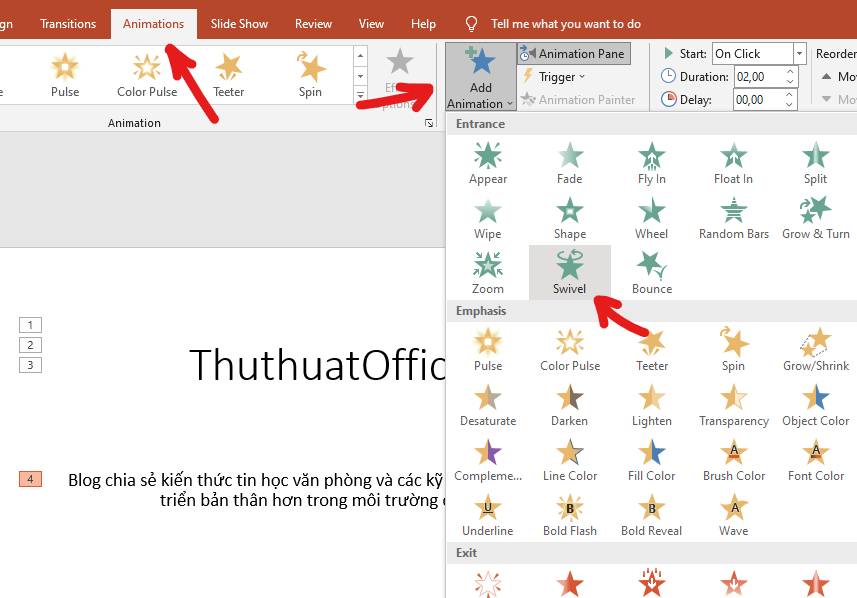857x598 pixels.
Task: Open the Review ribbon tab
Action: (313, 23)
